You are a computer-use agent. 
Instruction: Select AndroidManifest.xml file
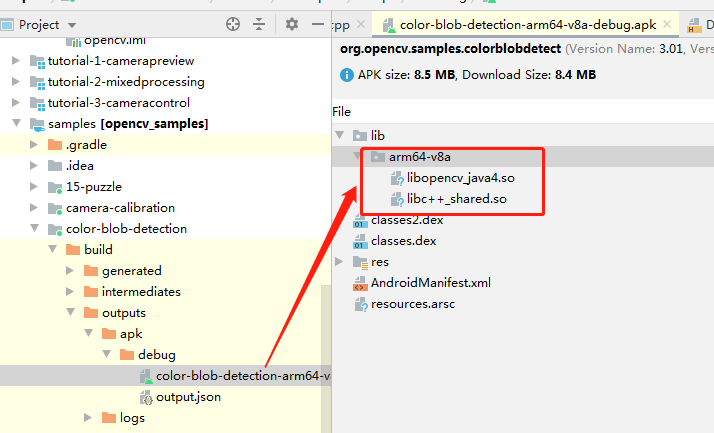coord(431,283)
